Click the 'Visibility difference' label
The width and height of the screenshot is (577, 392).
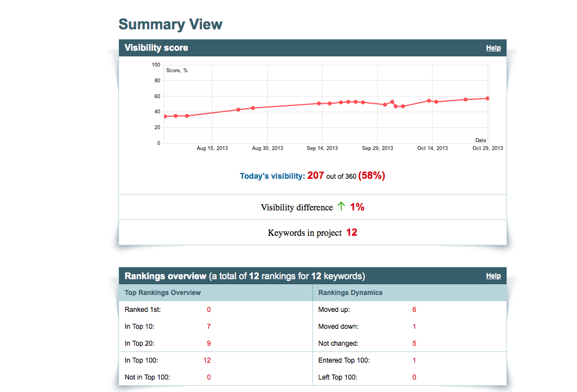pyautogui.click(x=297, y=207)
